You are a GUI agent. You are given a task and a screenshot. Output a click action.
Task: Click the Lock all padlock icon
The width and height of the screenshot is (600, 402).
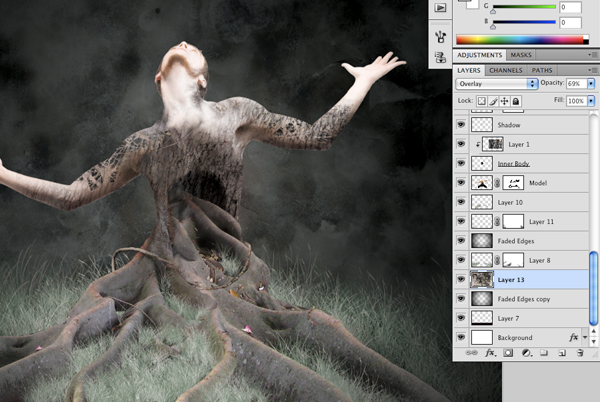(x=516, y=101)
